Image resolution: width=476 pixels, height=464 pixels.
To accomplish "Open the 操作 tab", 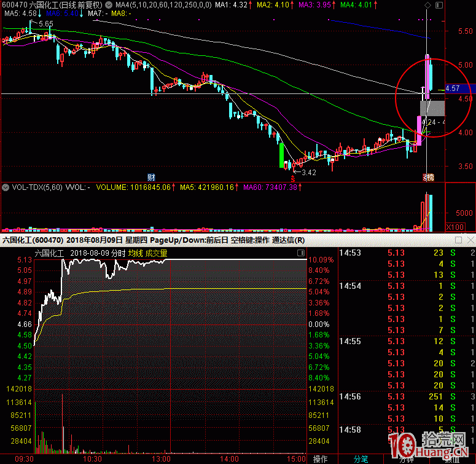I will 320,459.
